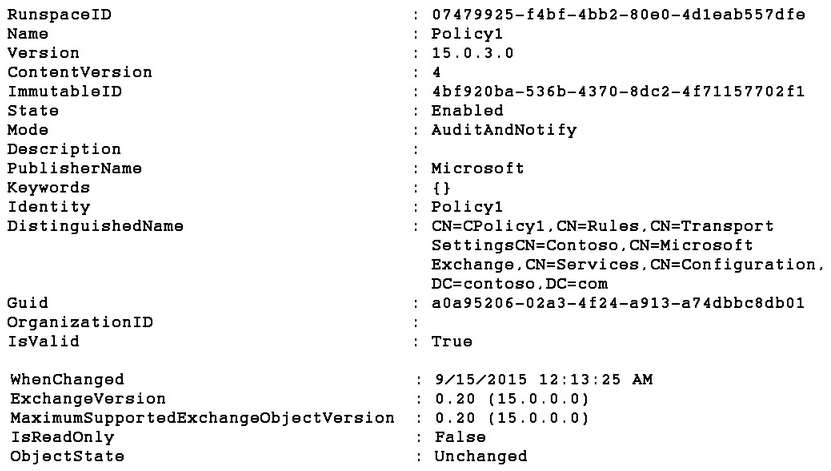Click the IsReadOnly value False
This screenshot has height=471, width=831.
click(460, 437)
